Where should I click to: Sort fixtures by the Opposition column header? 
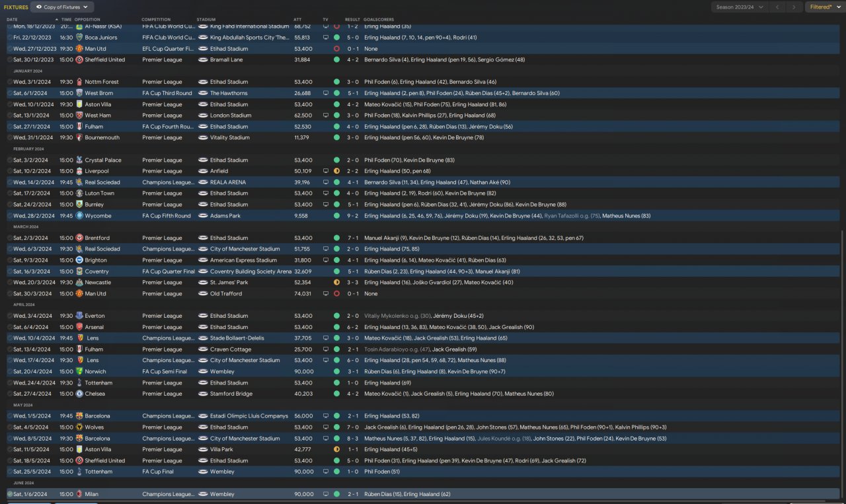point(87,20)
